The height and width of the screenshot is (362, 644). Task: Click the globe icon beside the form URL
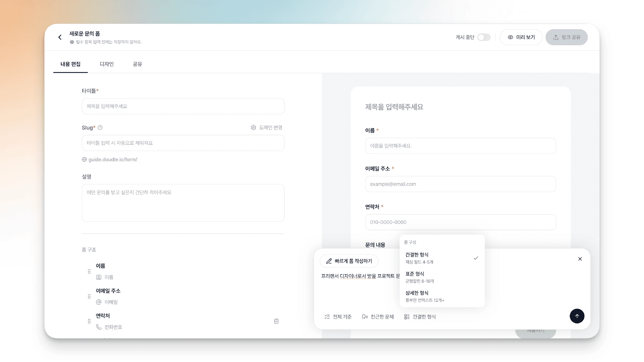click(x=85, y=159)
